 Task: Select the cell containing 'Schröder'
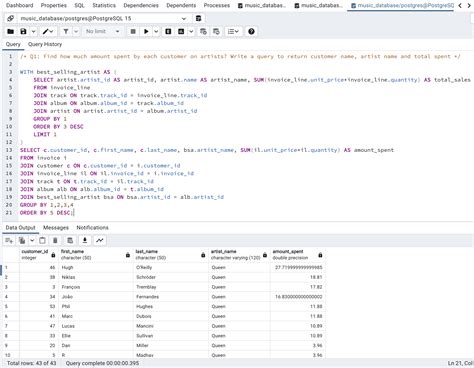(x=171, y=277)
